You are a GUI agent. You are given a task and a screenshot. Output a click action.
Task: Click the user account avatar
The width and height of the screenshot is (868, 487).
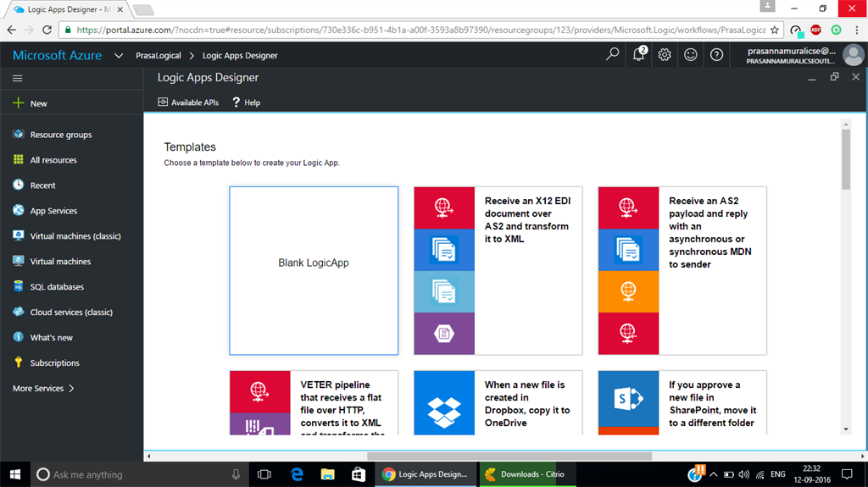853,55
